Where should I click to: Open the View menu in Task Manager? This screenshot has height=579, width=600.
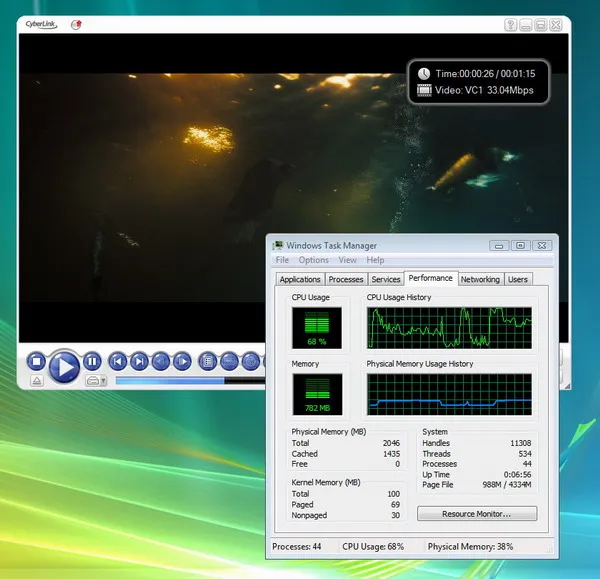click(x=347, y=260)
